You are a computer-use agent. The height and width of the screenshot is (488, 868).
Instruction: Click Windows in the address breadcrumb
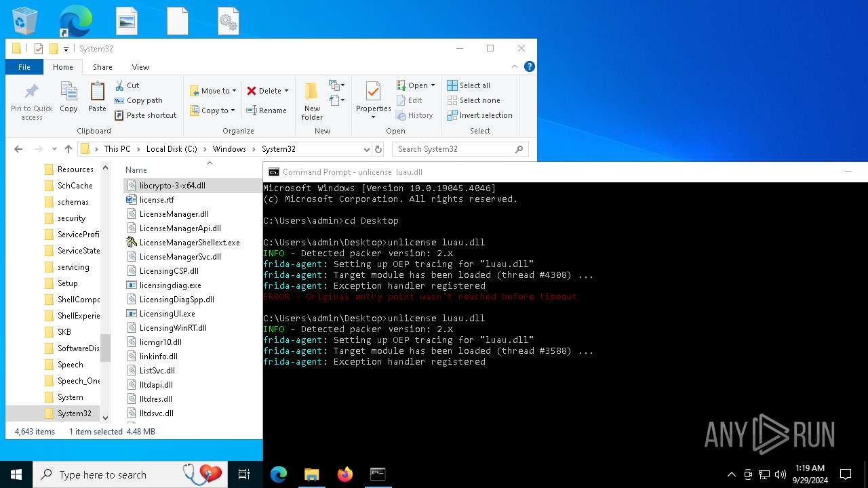229,149
